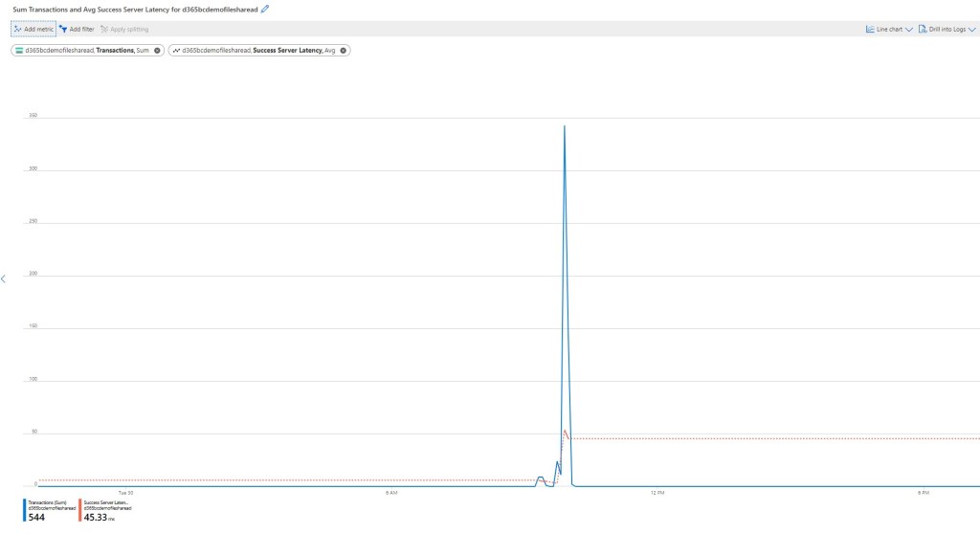Viewport: 980px width, 534px height.
Task: Click the Transactions metric bar icon in pill
Action: [19, 50]
